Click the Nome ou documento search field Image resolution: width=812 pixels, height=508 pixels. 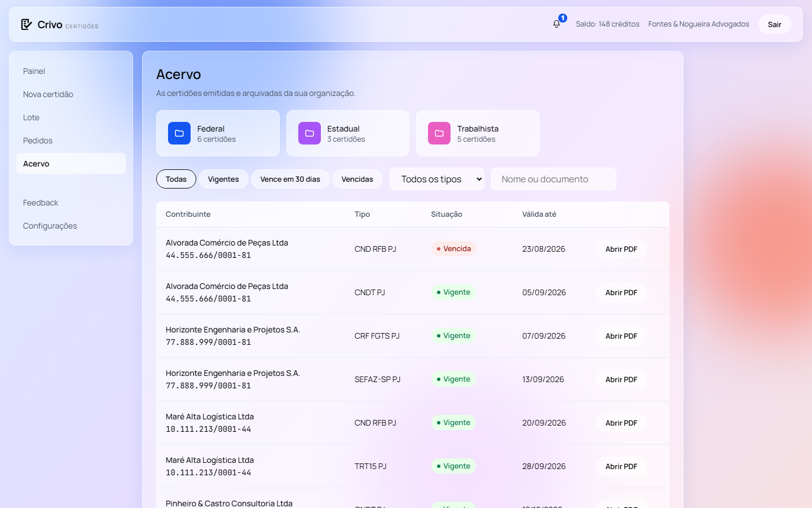click(554, 179)
